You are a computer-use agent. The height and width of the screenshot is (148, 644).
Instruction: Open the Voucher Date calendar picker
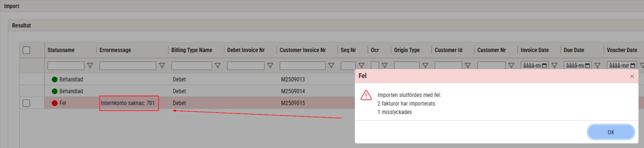point(633,66)
